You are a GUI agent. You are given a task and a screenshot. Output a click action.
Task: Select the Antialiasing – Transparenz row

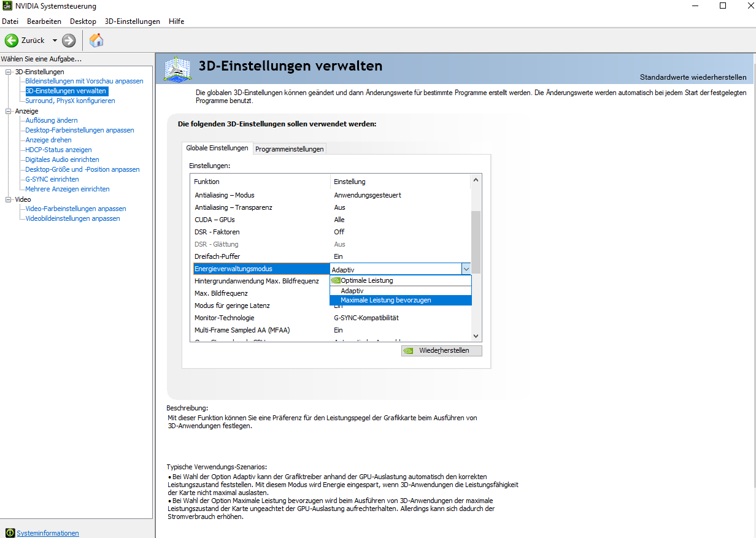pos(330,207)
